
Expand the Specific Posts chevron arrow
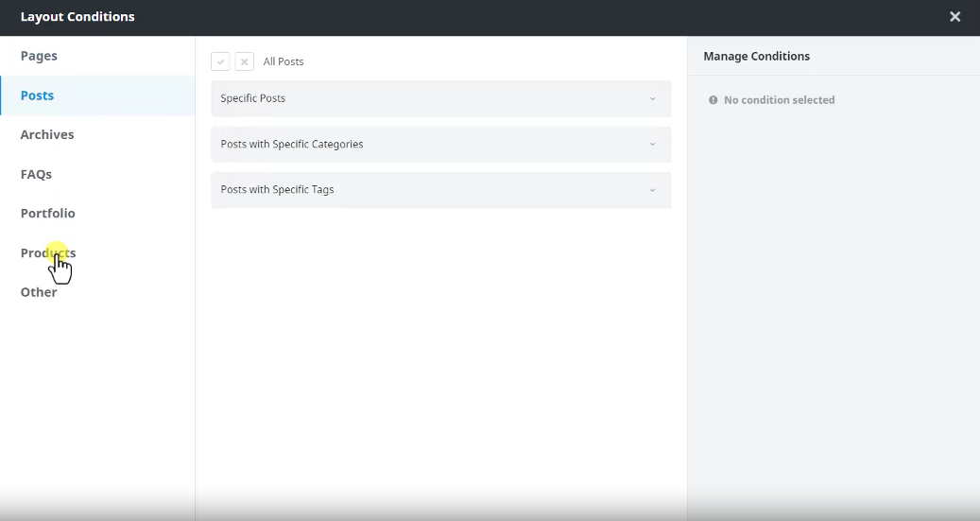(x=652, y=99)
